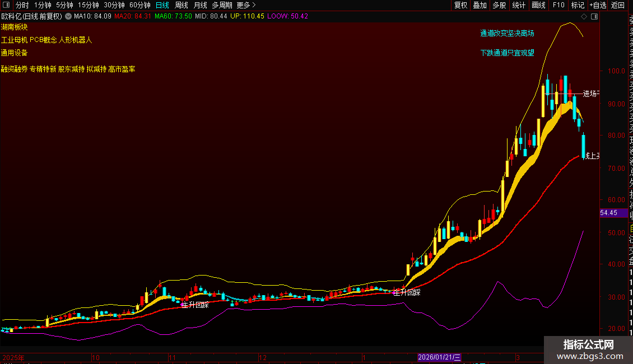Expand the 更多 periods menu
This screenshot has height=364, width=633.
[x=246, y=5]
